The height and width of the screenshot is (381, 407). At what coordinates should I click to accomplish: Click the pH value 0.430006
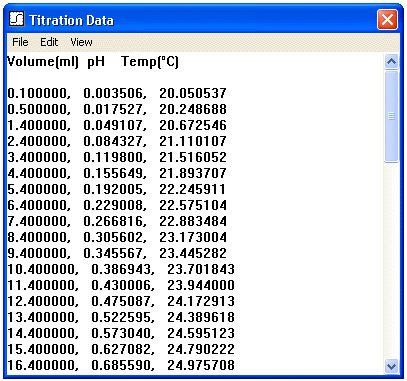pos(123,285)
